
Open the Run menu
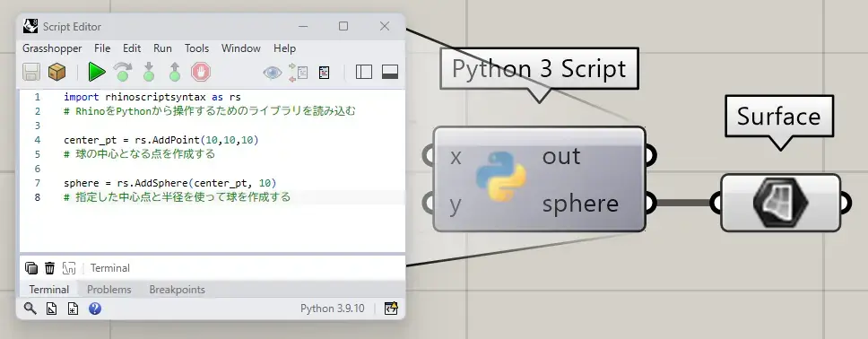[163, 48]
